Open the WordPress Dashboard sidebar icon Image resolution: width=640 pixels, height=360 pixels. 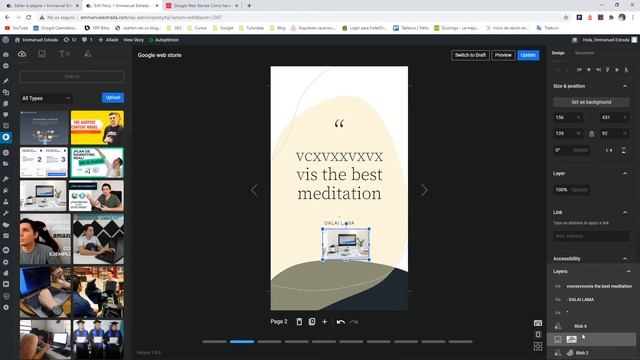[6, 54]
